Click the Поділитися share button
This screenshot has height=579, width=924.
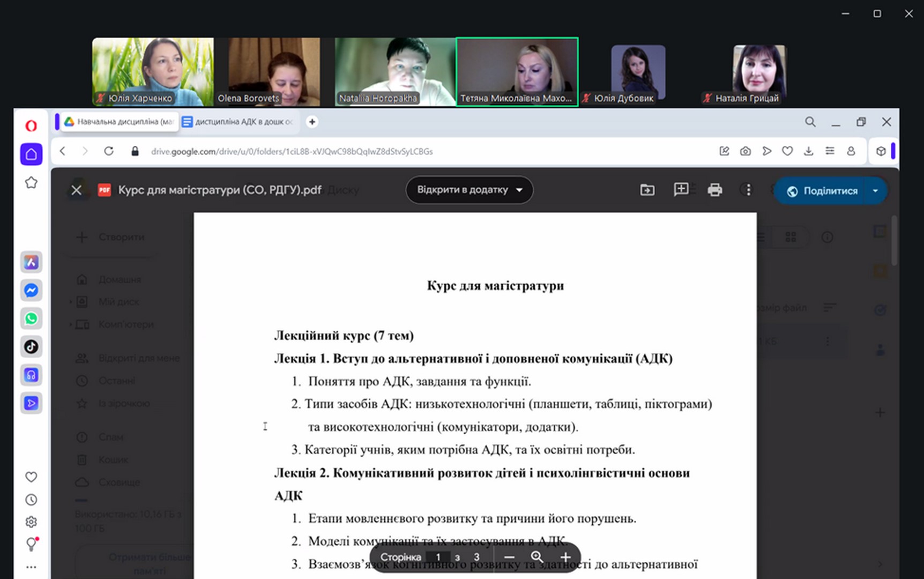coord(822,191)
